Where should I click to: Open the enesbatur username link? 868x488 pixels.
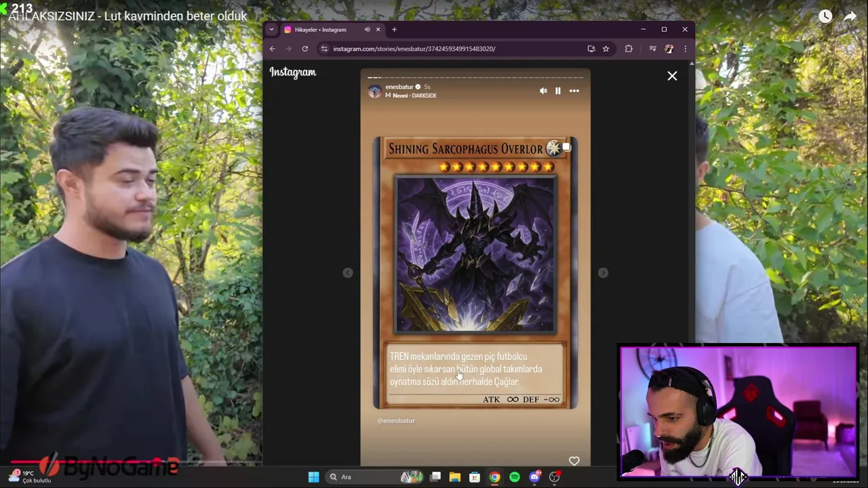(x=399, y=87)
